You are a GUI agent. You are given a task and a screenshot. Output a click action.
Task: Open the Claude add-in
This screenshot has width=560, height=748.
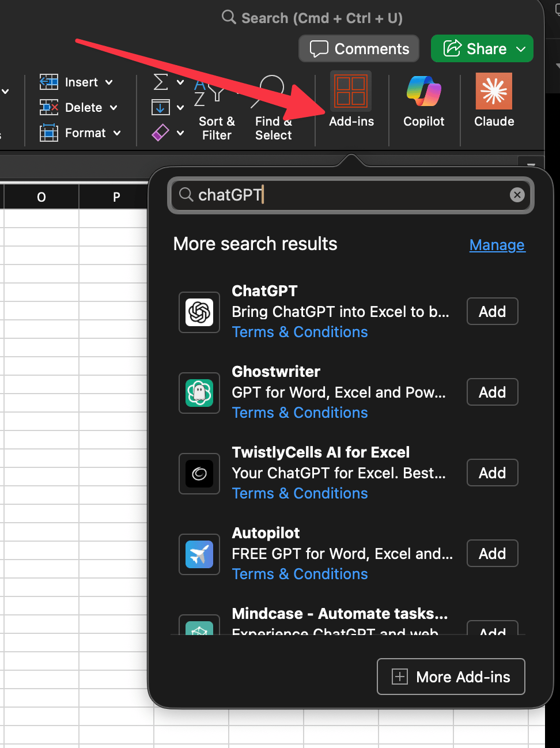pos(494,99)
